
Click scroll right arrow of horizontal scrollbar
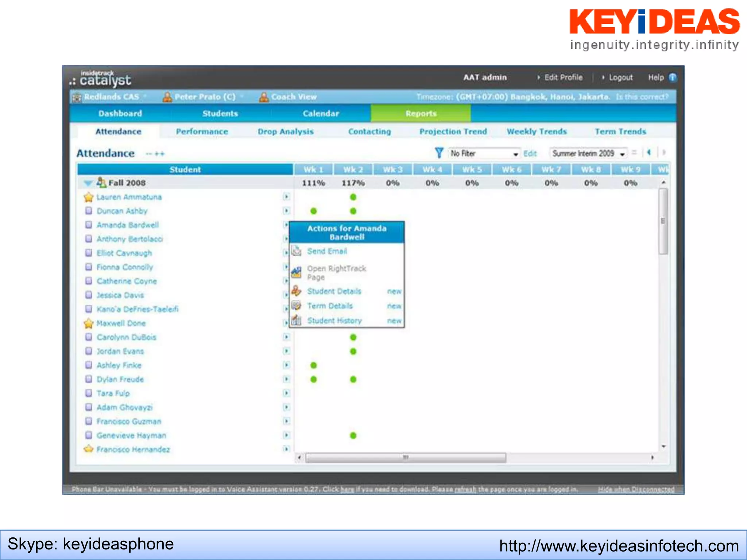click(x=652, y=457)
